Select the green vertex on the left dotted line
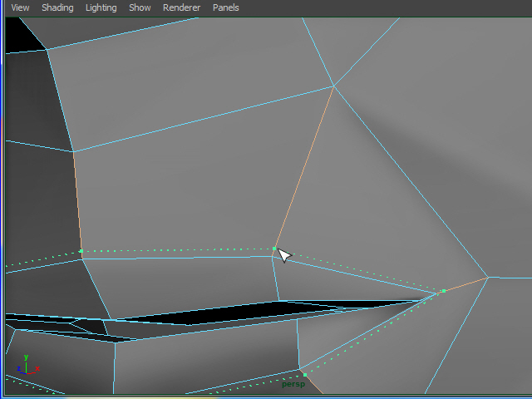Screen dimensions: 532x399 81,251
